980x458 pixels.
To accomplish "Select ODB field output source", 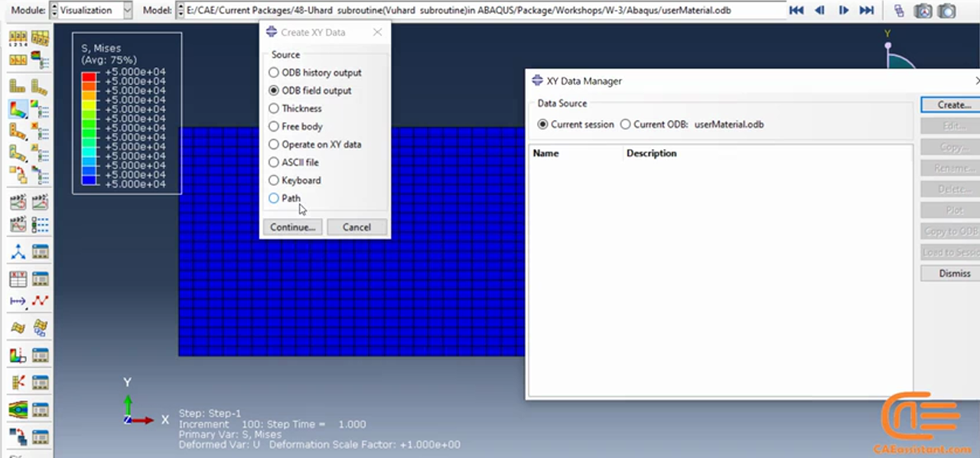I will [x=310, y=90].
